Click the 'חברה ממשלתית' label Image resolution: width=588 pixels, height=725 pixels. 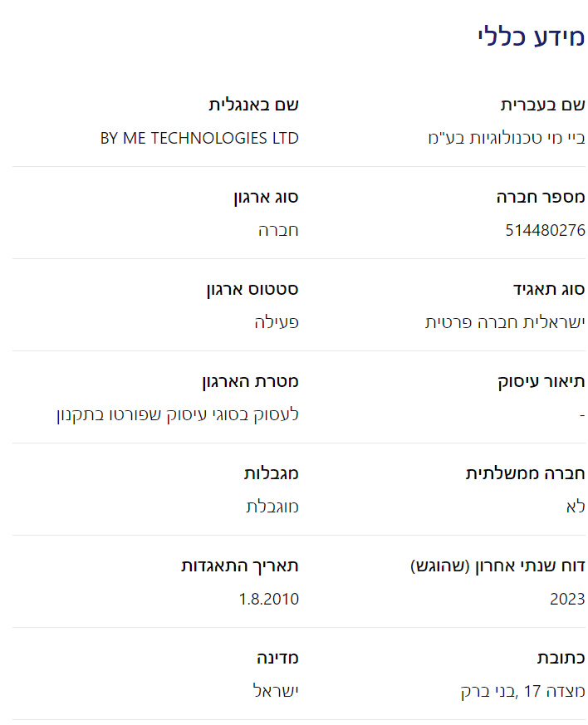[525, 473]
